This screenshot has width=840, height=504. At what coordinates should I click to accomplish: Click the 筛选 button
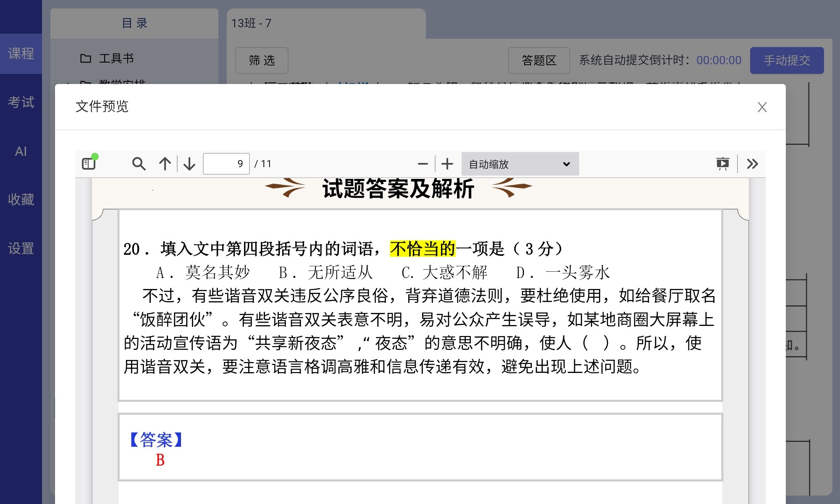point(262,60)
